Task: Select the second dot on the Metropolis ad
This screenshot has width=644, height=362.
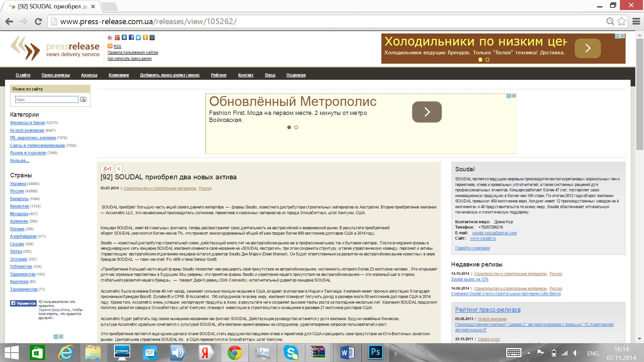Action: click(296, 127)
